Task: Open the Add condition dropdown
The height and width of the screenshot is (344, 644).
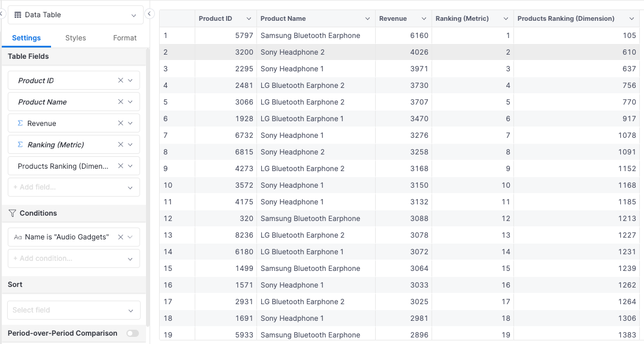Action: (130, 259)
